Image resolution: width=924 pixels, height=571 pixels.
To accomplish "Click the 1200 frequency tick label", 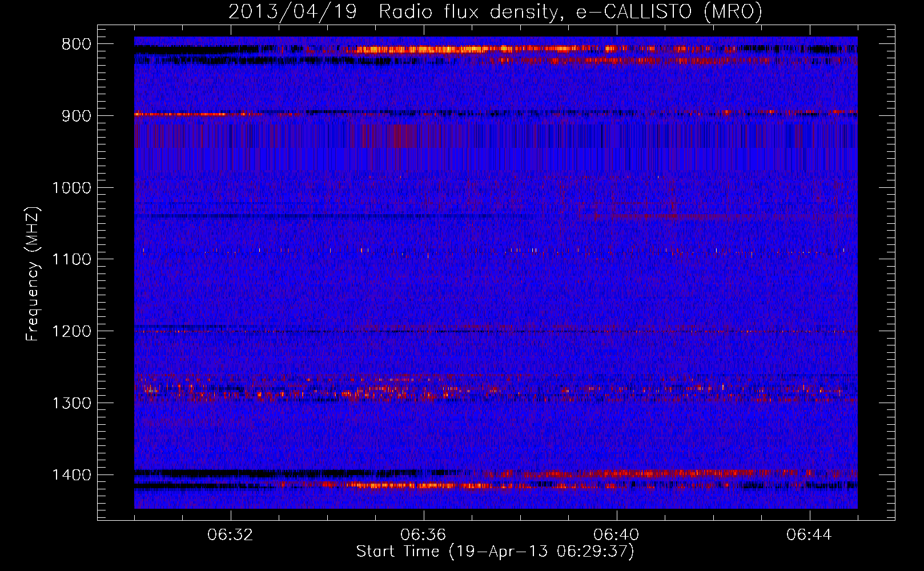I will pyautogui.click(x=71, y=332).
